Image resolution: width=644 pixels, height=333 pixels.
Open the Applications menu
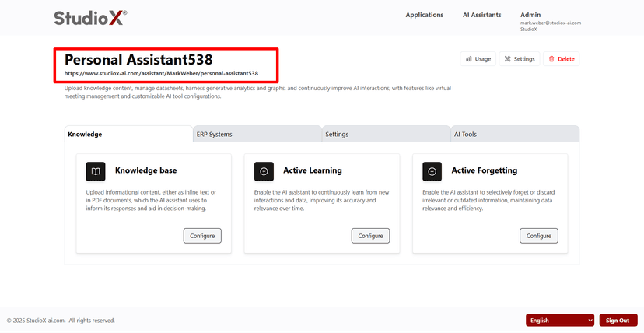point(425,15)
